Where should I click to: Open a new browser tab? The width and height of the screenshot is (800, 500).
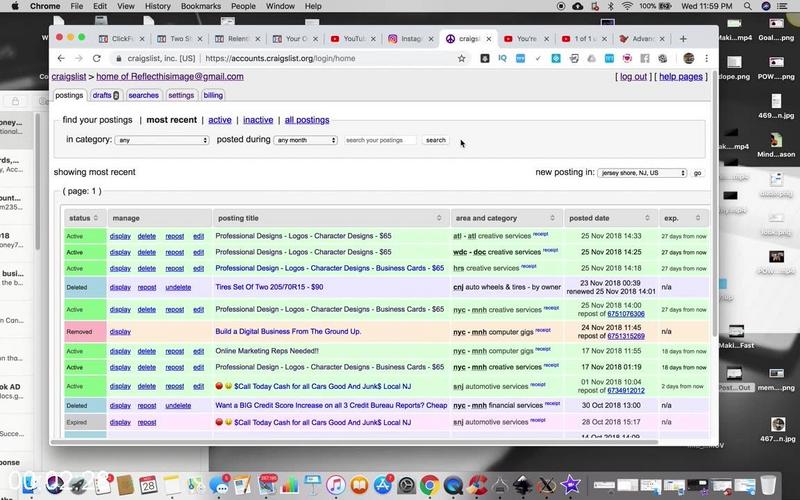(x=683, y=39)
